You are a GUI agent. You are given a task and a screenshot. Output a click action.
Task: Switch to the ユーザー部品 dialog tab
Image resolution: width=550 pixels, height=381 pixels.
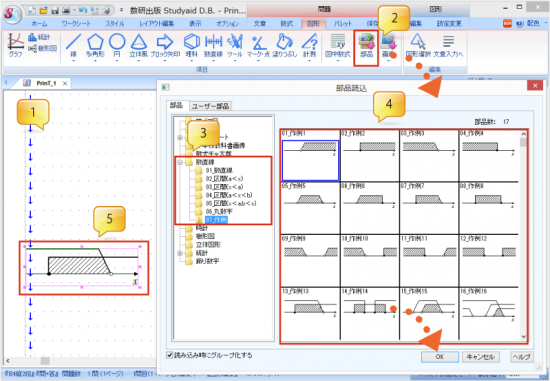coord(210,106)
